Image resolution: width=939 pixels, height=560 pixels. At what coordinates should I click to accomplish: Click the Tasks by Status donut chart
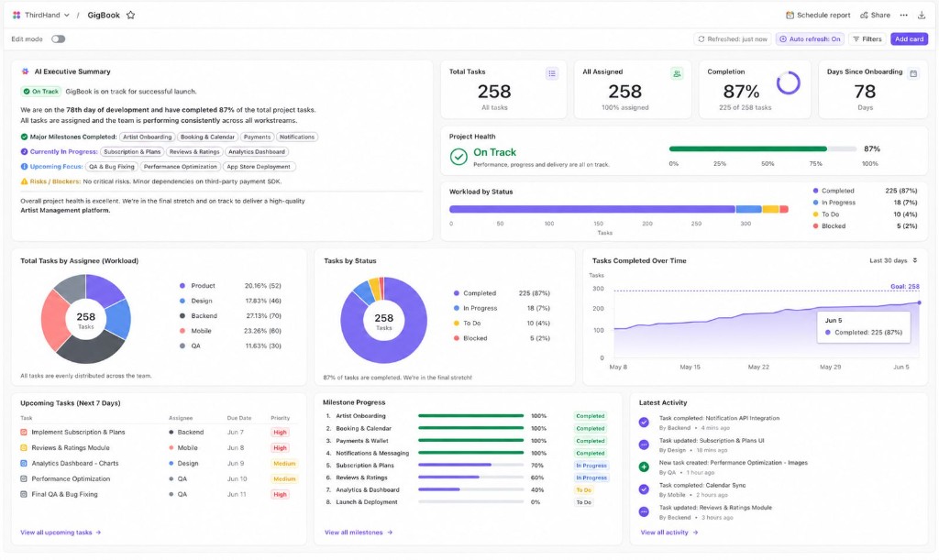tap(384, 320)
